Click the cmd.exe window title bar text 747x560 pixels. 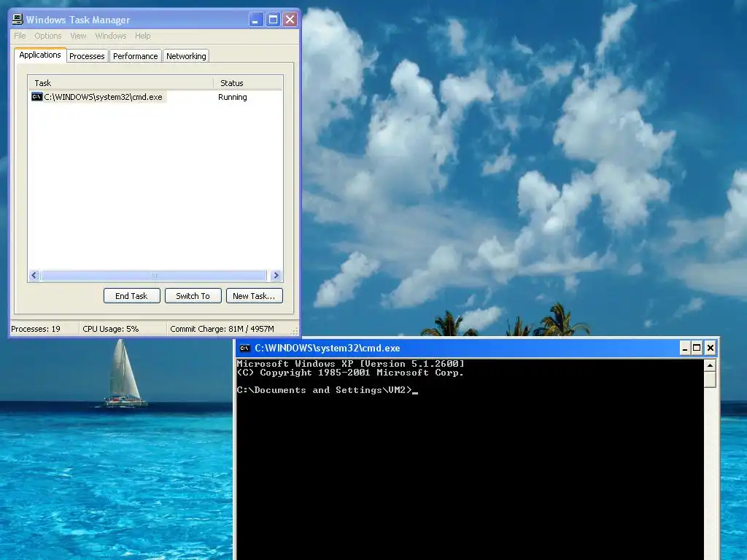coord(328,348)
